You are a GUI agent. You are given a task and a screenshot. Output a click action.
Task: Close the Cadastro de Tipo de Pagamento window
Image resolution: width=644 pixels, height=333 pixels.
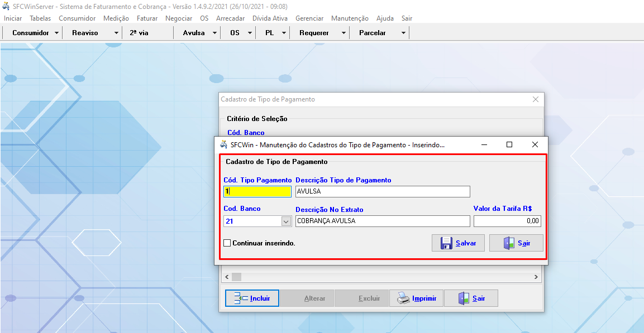pos(535,99)
